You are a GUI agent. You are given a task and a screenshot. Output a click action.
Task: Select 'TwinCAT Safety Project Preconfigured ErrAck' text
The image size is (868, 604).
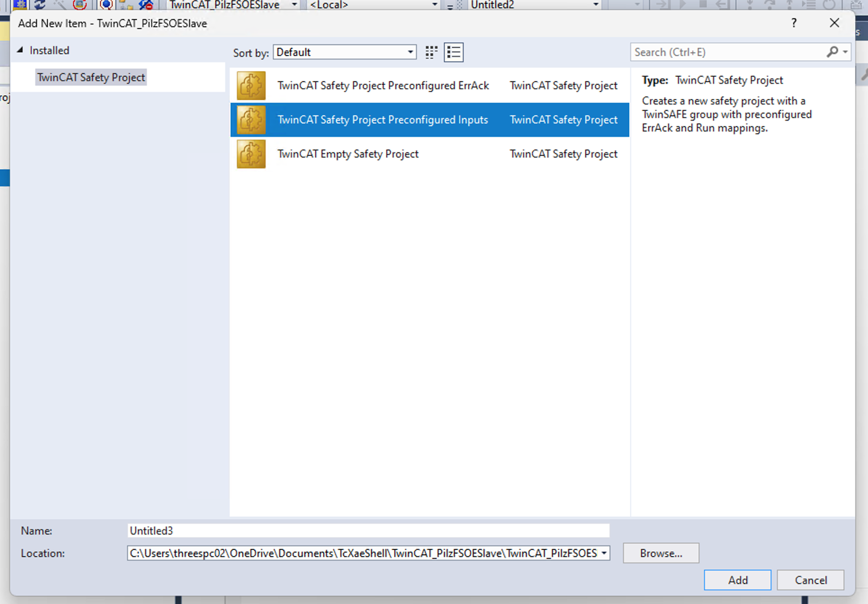point(383,86)
